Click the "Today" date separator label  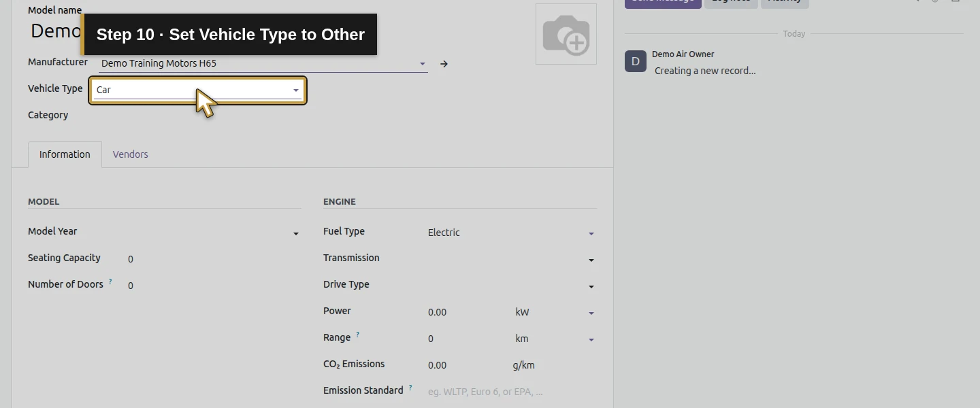point(794,33)
